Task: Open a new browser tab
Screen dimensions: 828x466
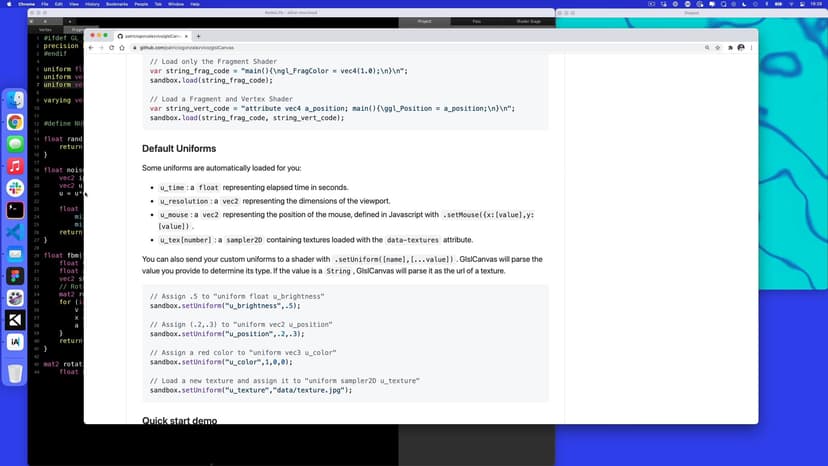Action: click(x=199, y=36)
